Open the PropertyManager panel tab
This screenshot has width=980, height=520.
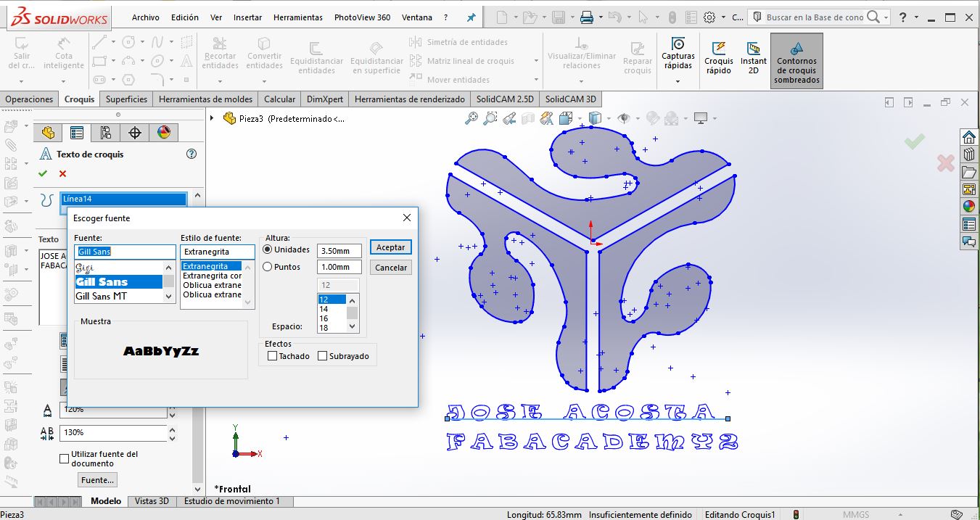click(x=77, y=133)
